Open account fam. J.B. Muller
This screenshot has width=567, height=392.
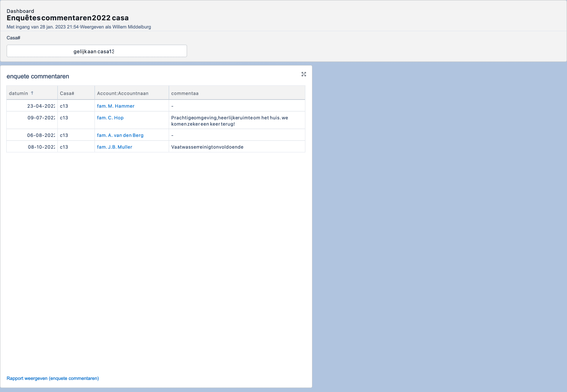pos(114,147)
